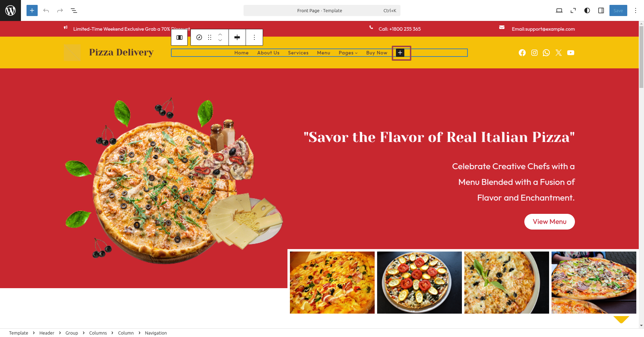
Task: Open the Document Overview list view
Action: (74, 10)
